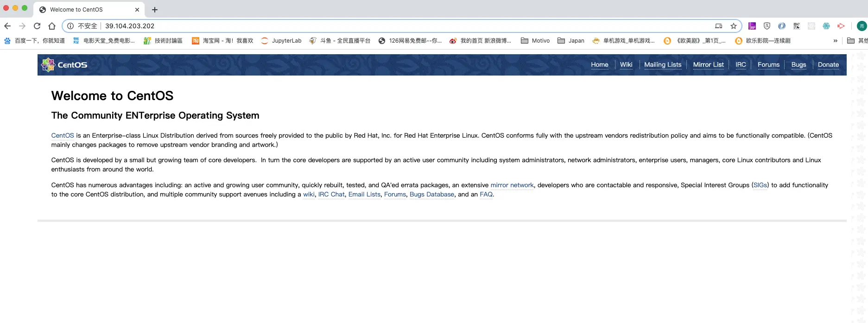Open the blue ring extension
The height and width of the screenshot is (323, 868).
click(x=782, y=26)
